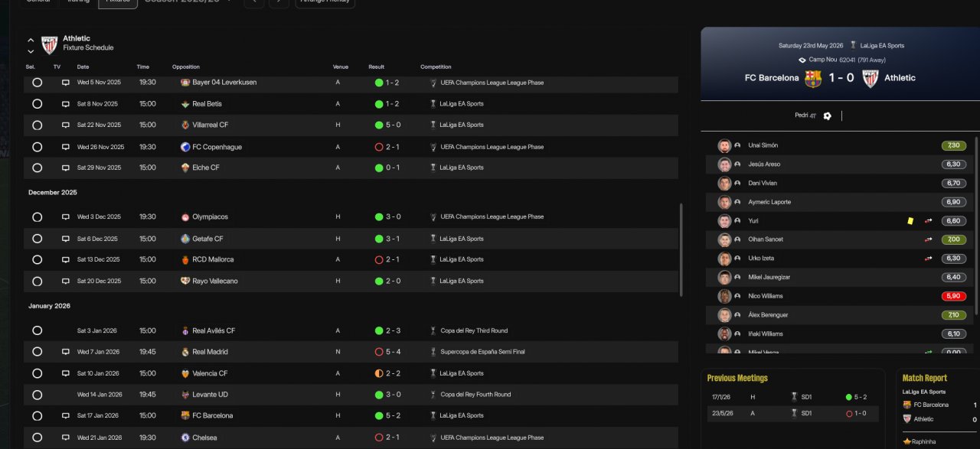This screenshot has height=449, width=980.
Task: Tick the selection circle for FC Copenhague
Action: pos(37,147)
